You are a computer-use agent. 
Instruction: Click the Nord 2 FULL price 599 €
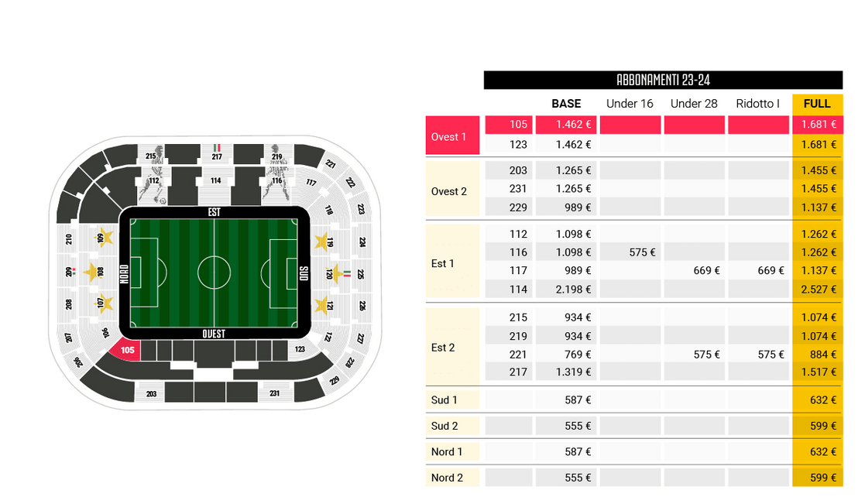pyautogui.click(x=823, y=478)
